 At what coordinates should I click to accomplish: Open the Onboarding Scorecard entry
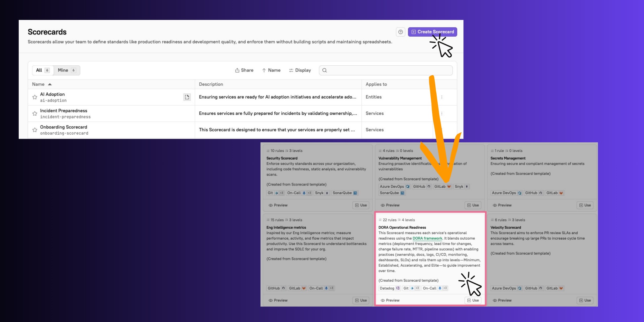[64, 127]
